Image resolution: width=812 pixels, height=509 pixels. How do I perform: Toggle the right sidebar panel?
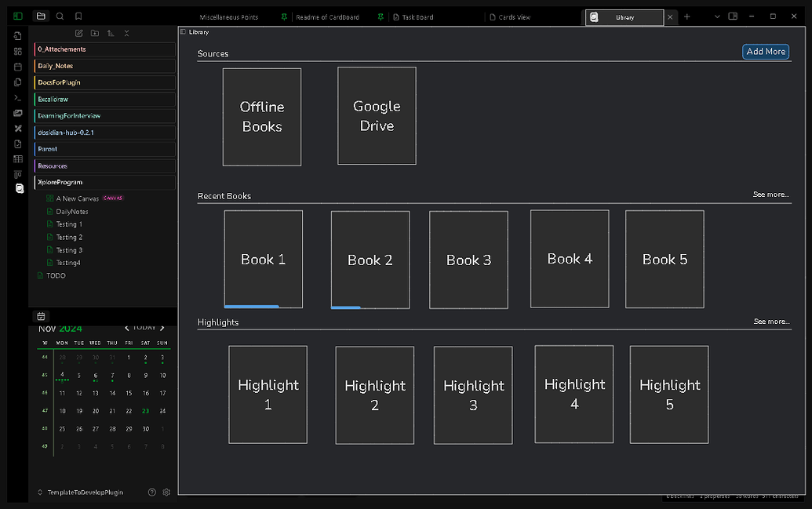point(733,16)
